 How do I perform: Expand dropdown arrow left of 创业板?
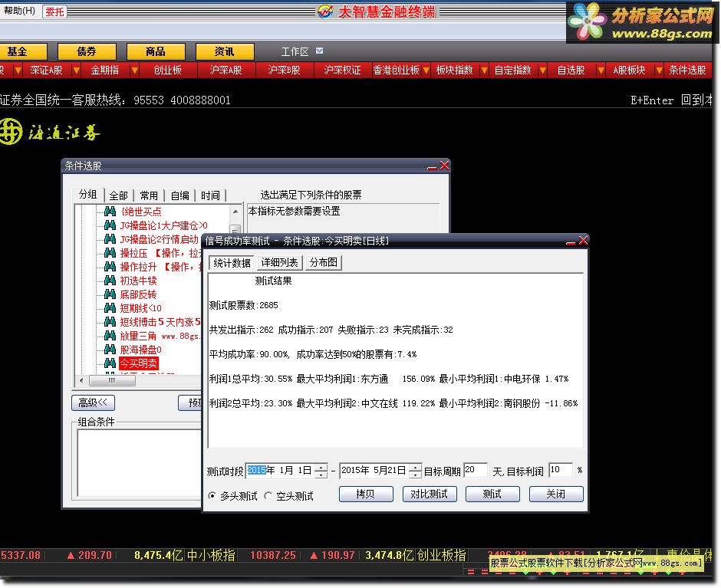pos(134,71)
